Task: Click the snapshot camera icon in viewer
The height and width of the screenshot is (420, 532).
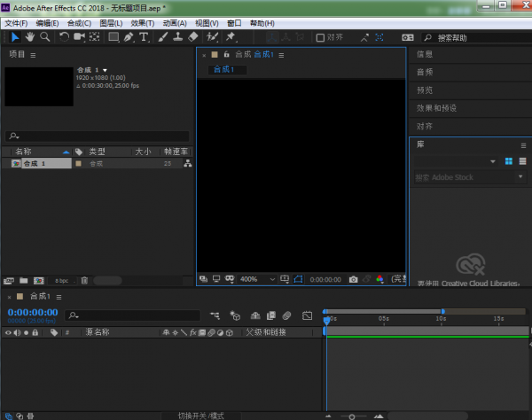Action: tap(353, 279)
